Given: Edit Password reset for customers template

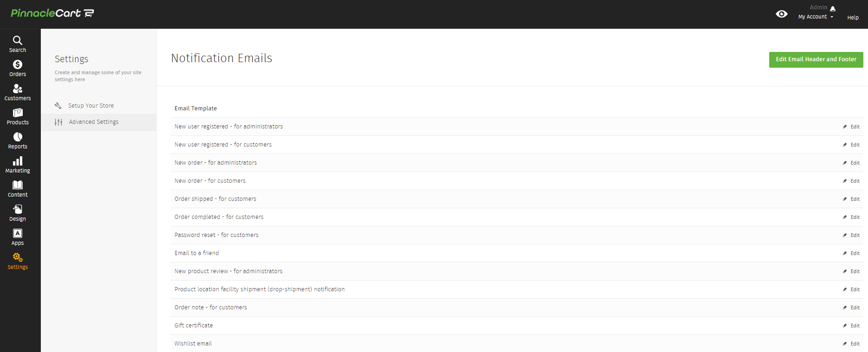Looking at the screenshot, I should [851, 235].
